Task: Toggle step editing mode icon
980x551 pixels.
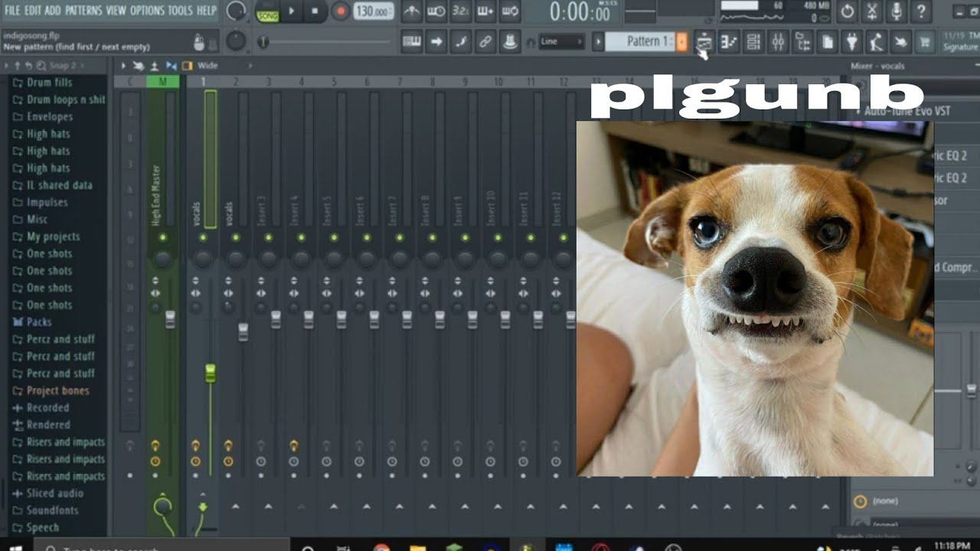Action: [x=461, y=41]
